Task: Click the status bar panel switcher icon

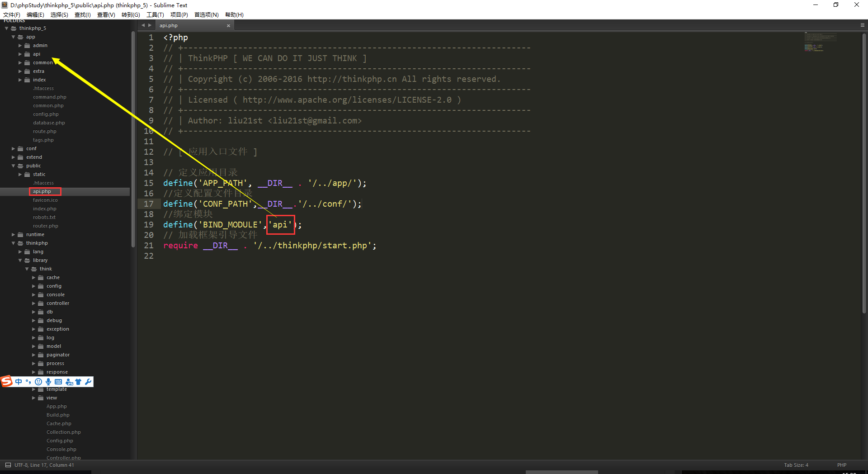Action: coord(8,465)
